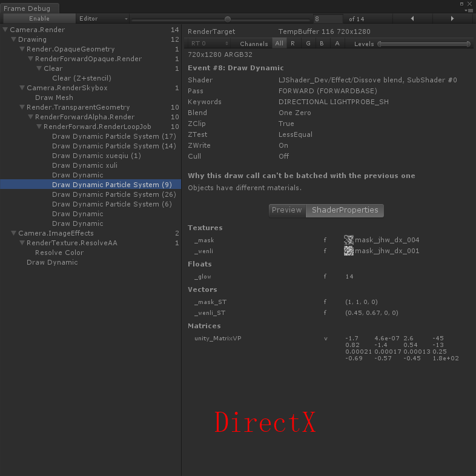Select Draw Dynamic Particle System (26)
The width and height of the screenshot is (476, 476).
114,194
